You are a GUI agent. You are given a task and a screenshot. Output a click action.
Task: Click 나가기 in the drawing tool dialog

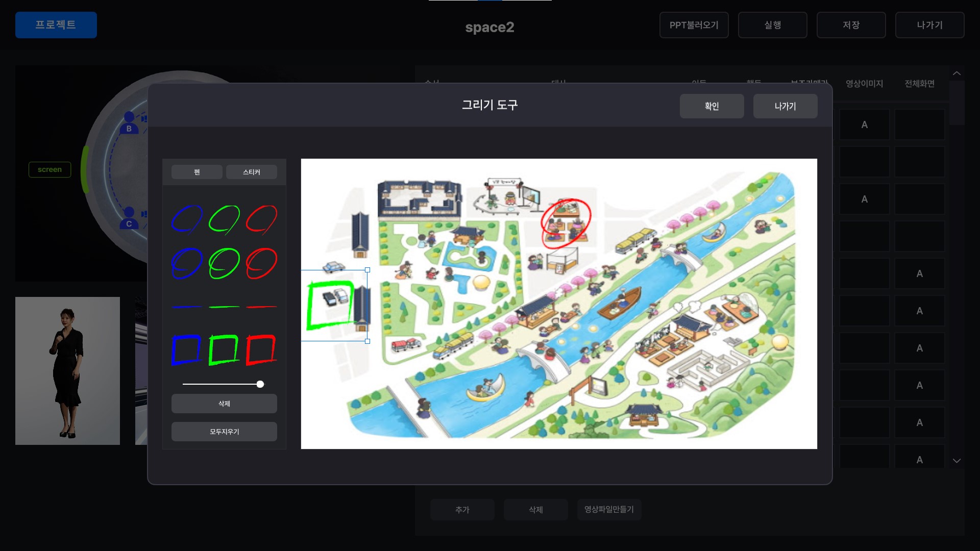[x=785, y=106]
